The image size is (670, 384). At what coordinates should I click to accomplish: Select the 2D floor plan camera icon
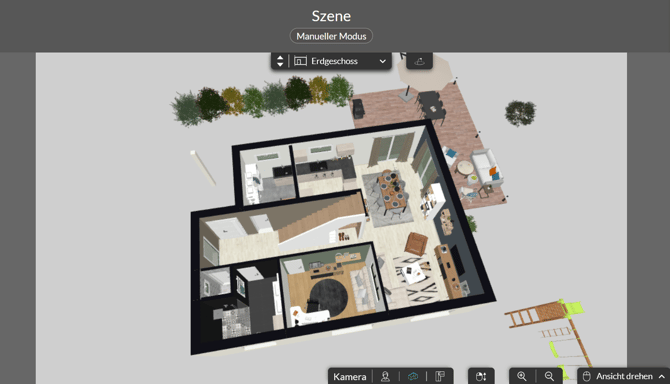tap(440, 376)
